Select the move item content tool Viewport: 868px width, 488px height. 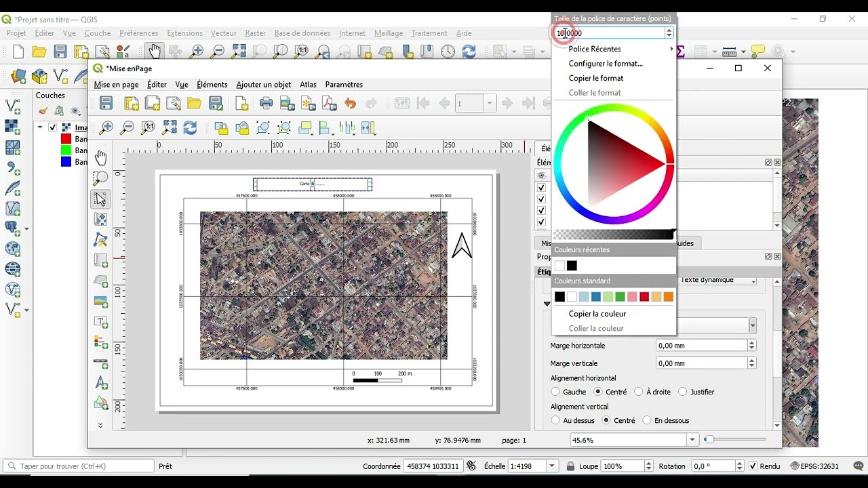(100, 219)
